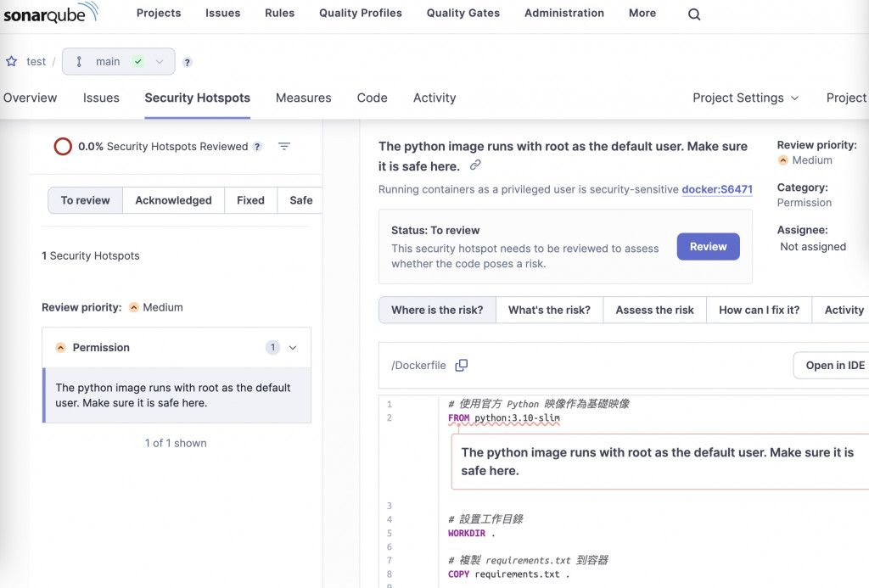Image resolution: width=869 pixels, height=588 pixels.
Task: Click the search magnifier icon
Action: 694,14
